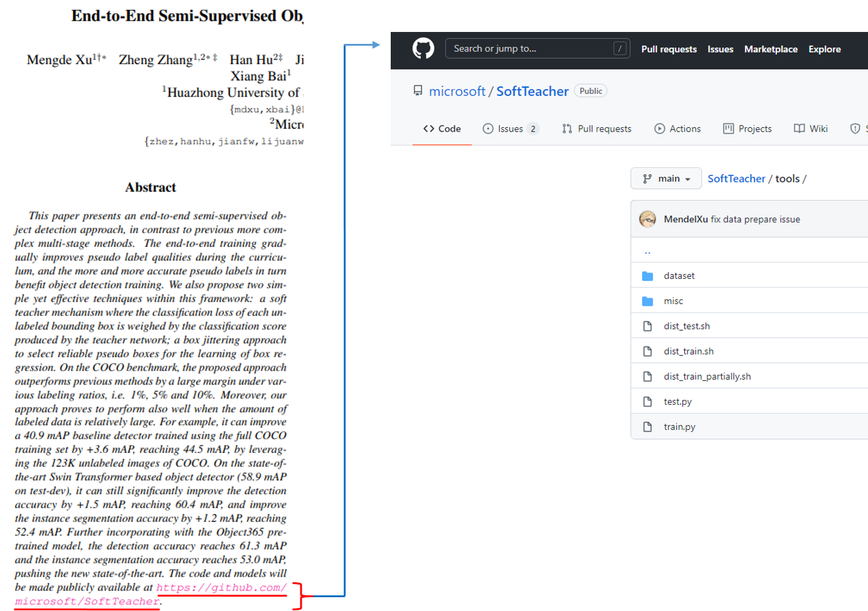Click the Projects tab board icon
The height and width of the screenshot is (611, 868).
coord(728,128)
